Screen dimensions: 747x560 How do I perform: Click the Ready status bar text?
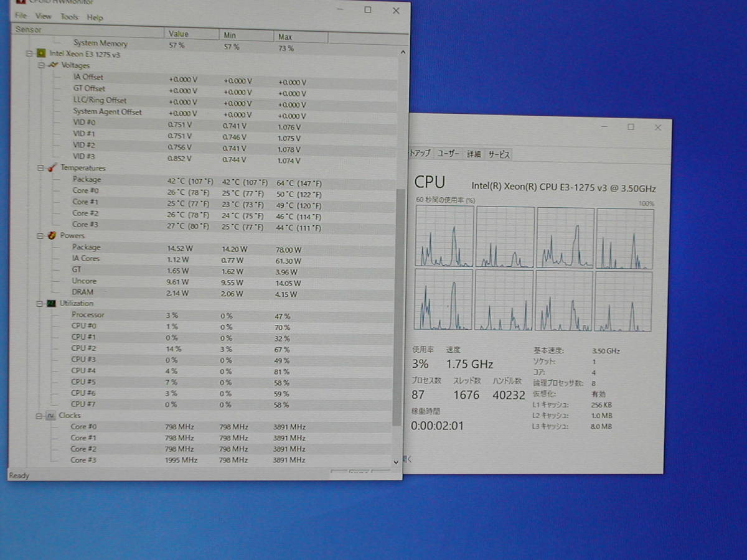[19, 475]
